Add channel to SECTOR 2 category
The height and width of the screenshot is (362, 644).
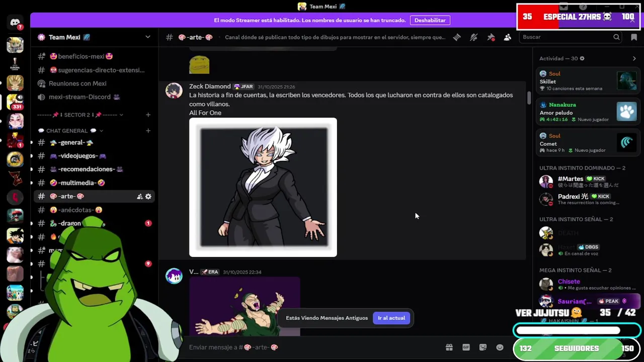[x=148, y=115]
